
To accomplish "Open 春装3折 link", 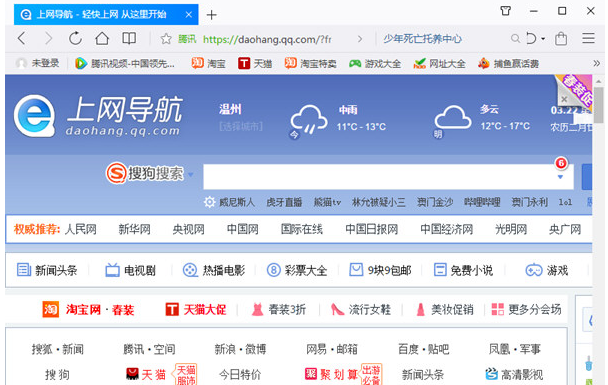I will (278, 309).
